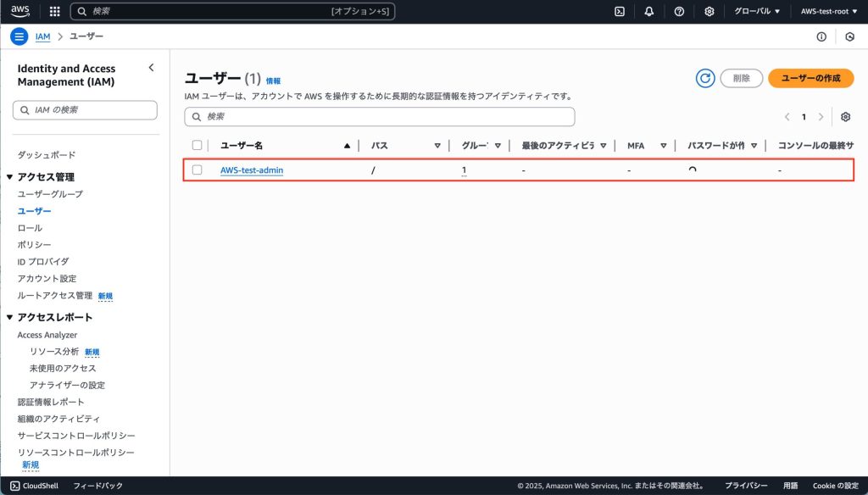Screen dimensions: 868x495
Task: Sort by 最後のアクティビティ column arrow
Action: pos(604,146)
